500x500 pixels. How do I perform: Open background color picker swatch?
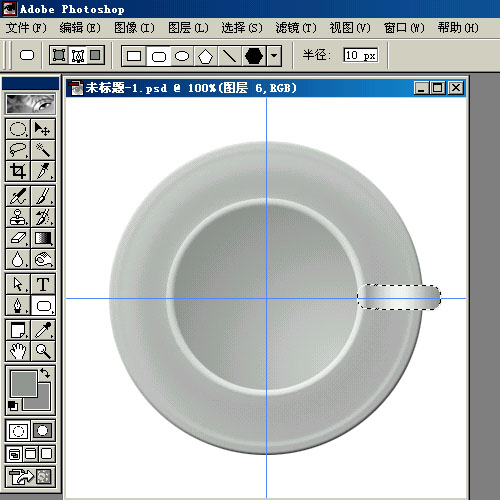click(x=43, y=402)
